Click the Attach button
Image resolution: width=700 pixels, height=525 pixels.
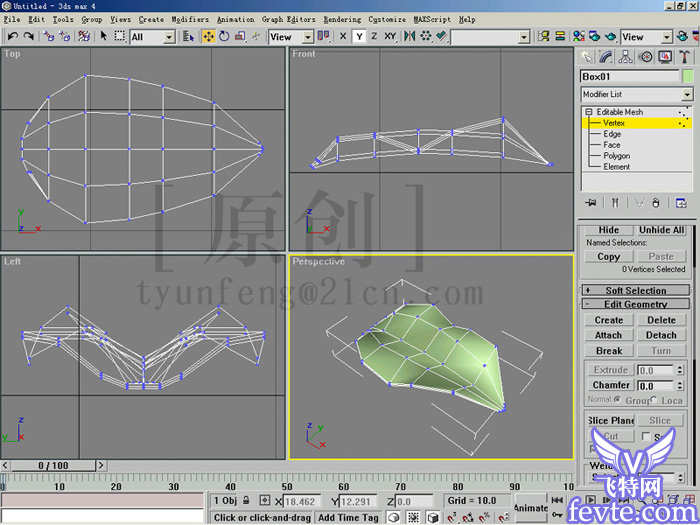pos(608,335)
